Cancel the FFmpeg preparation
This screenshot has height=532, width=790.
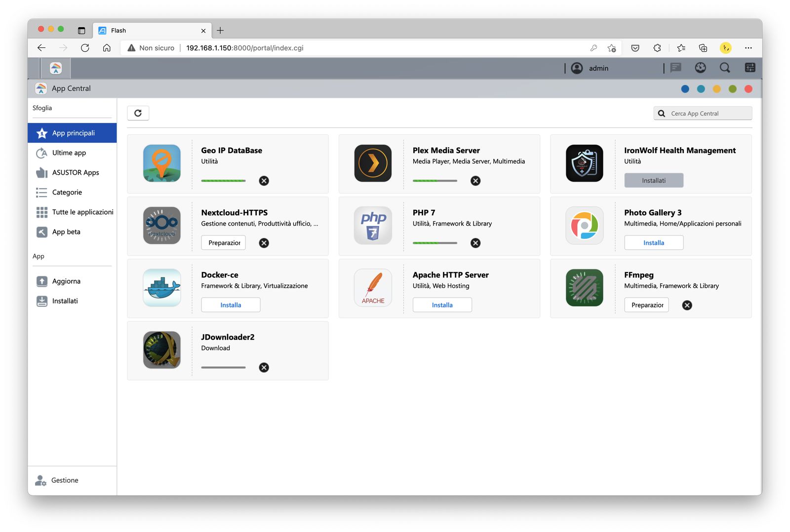coord(687,305)
